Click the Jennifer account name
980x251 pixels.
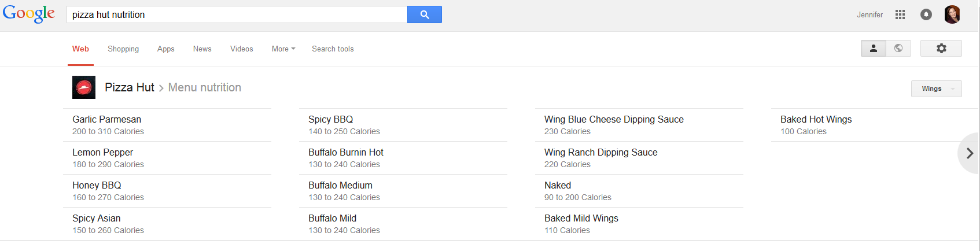pyautogui.click(x=870, y=15)
